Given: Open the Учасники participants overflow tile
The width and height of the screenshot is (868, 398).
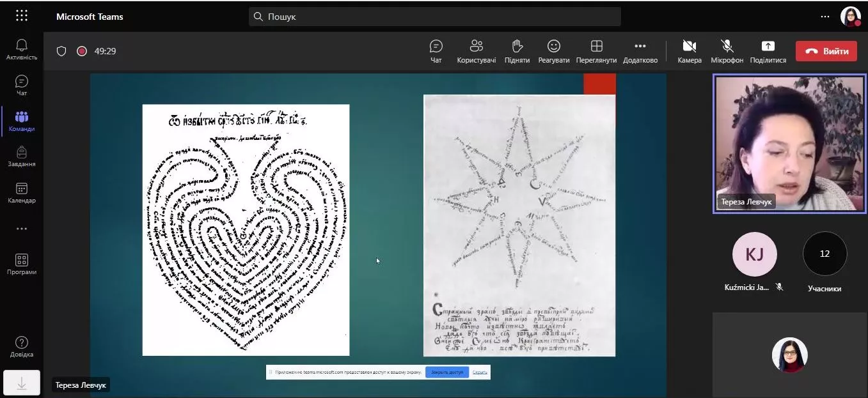Looking at the screenshot, I should [825, 254].
